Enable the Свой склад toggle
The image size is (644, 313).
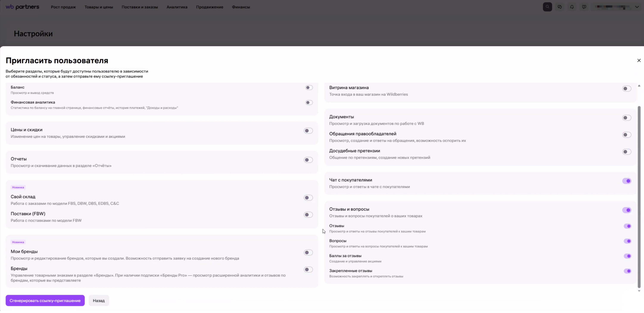pos(308,198)
